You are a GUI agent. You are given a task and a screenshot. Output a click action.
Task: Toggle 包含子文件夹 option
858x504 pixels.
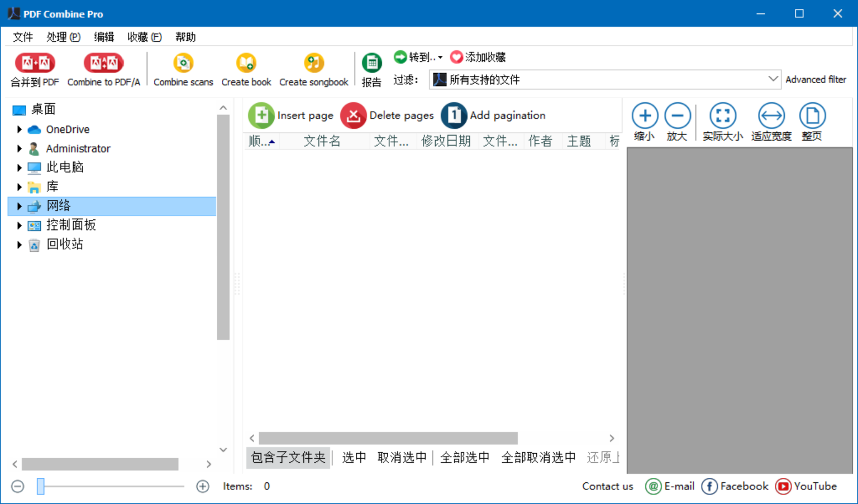tap(288, 458)
